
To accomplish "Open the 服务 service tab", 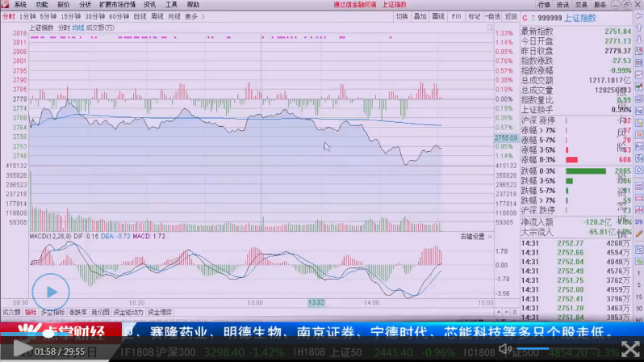I will 600,5.
